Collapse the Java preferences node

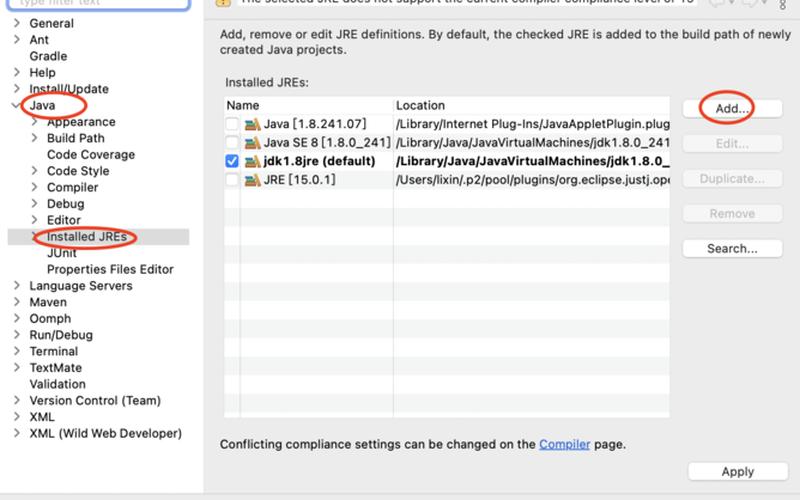pyautogui.click(x=16, y=105)
